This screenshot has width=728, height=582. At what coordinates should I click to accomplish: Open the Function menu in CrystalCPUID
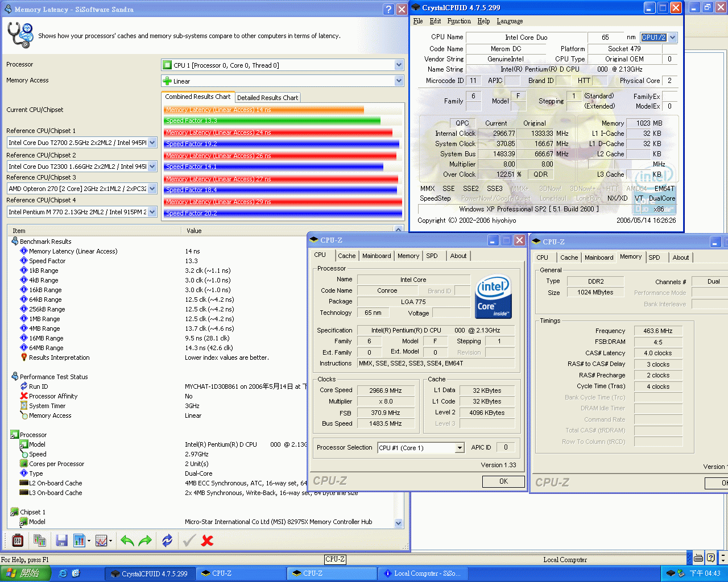(x=459, y=21)
